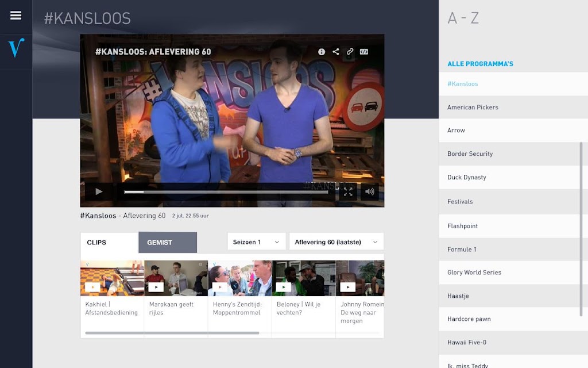Play Kakhiel Afstandsbediening clip thumbnail
The height and width of the screenshot is (368, 588).
click(112, 278)
